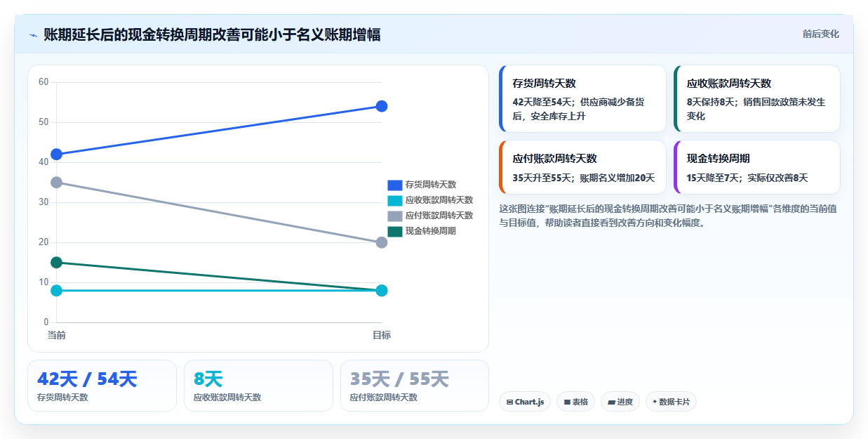The height and width of the screenshot is (439, 868).
Task: Select the gray 应付账款 data point at 目标
Action: (x=382, y=242)
